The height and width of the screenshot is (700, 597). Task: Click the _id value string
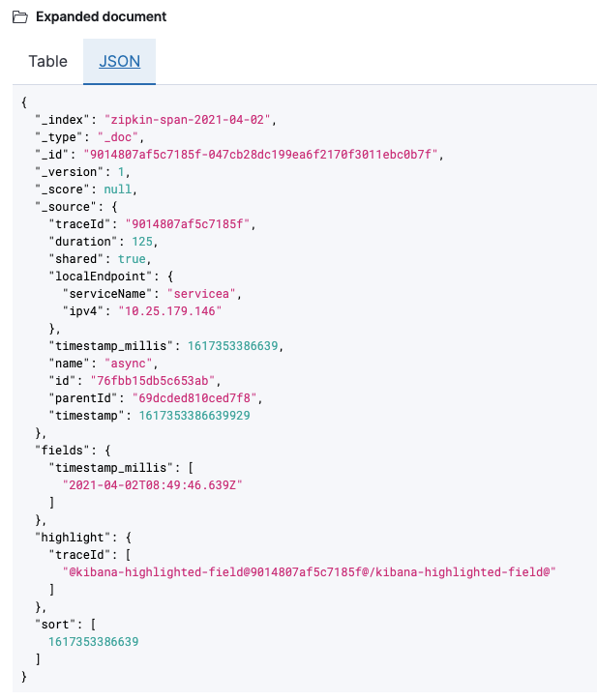pos(260,155)
